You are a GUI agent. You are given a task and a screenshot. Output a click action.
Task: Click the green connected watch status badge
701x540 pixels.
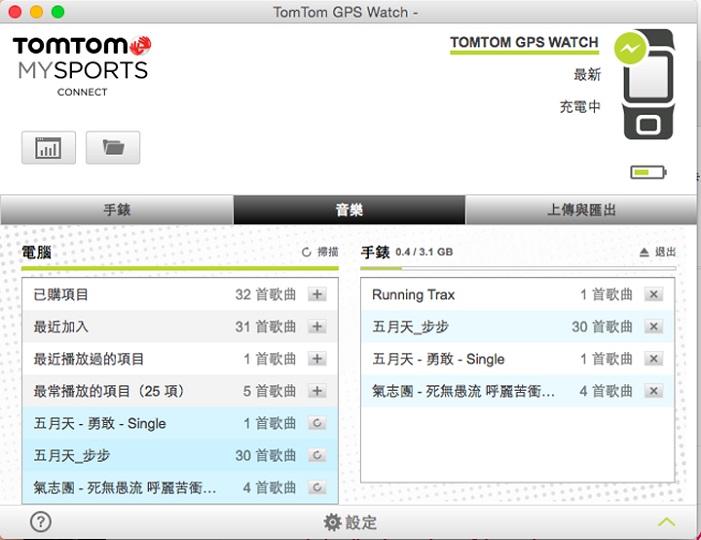[x=630, y=48]
